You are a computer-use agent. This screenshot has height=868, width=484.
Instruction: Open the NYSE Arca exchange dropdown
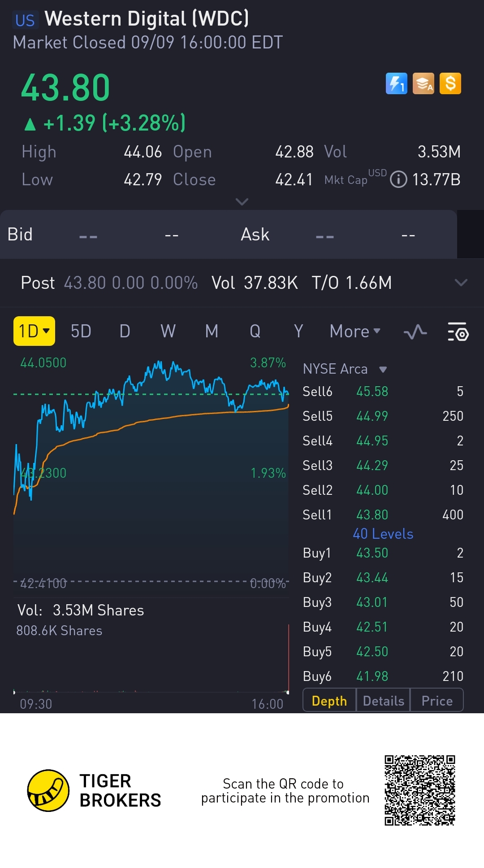click(x=383, y=369)
